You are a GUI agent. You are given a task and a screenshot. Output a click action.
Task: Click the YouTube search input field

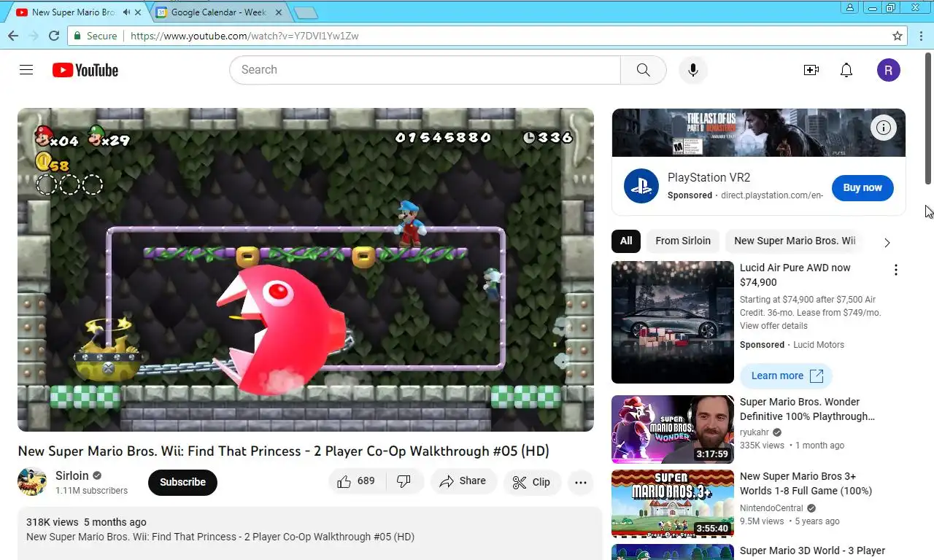tap(425, 70)
